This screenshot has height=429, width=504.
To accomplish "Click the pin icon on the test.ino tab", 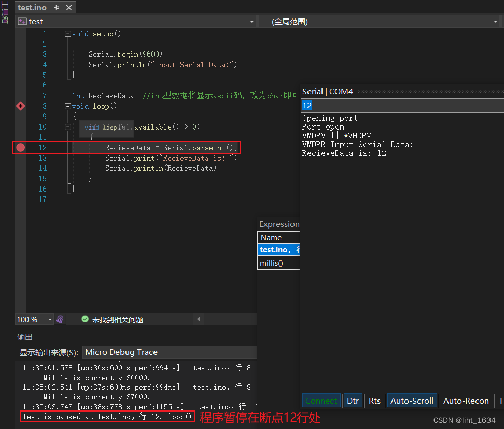I will click(x=56, y=7).
